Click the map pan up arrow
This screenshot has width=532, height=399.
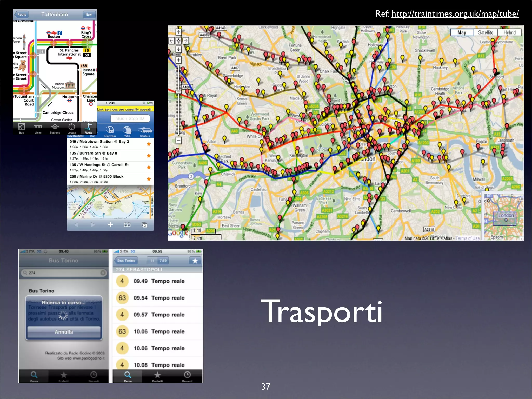pyautogui.click(x=179, y=32)
